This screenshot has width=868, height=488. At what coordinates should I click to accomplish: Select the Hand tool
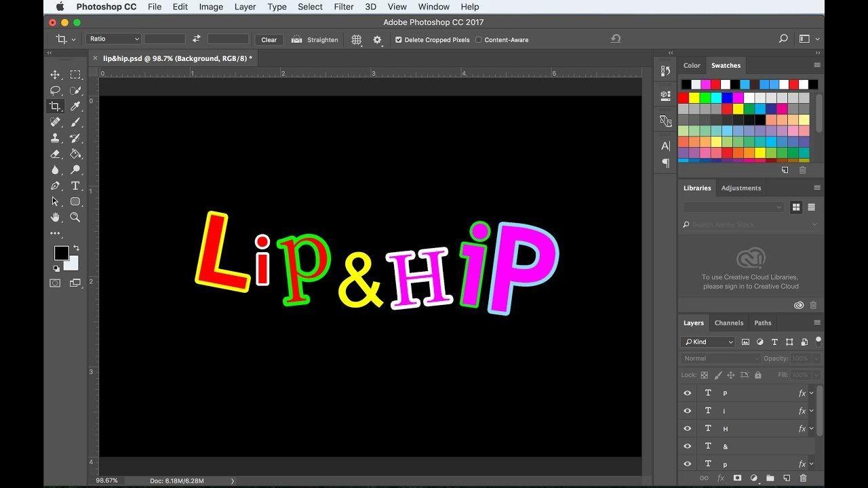point(55,218)
